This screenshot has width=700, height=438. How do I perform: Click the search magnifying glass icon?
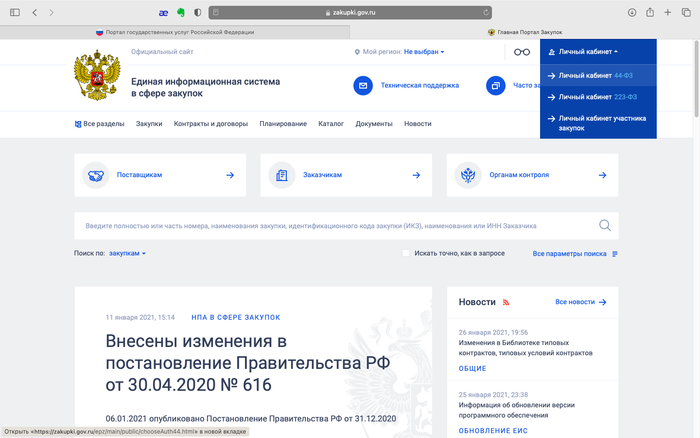(x=604, y=226)
